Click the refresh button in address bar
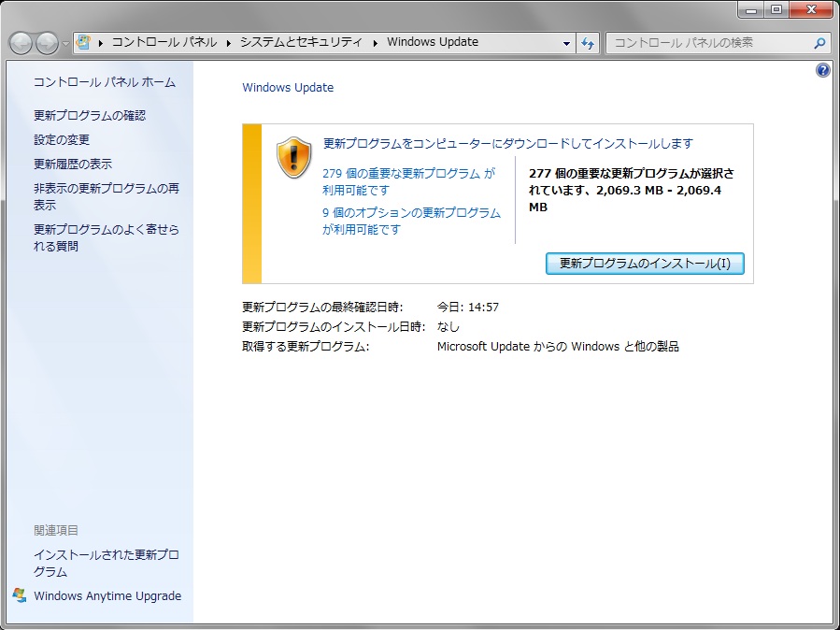Image resolution: width=840 pixels, height=630 pixels. click(588, 43)
